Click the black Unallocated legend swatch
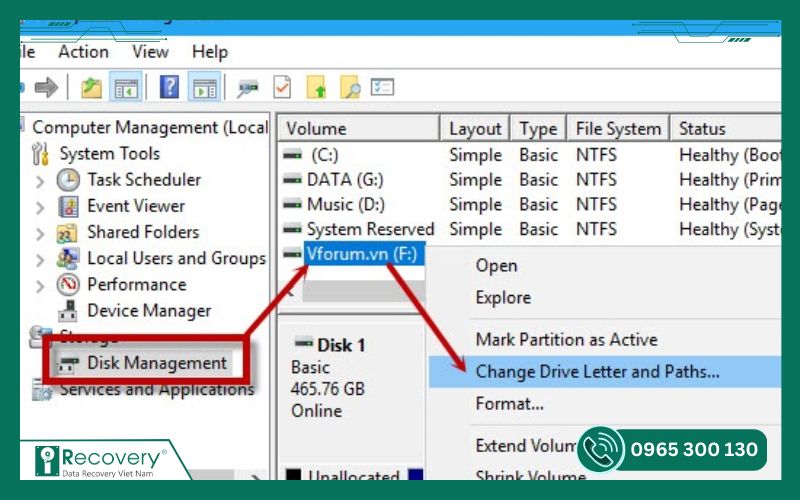 tap(293, 474)
